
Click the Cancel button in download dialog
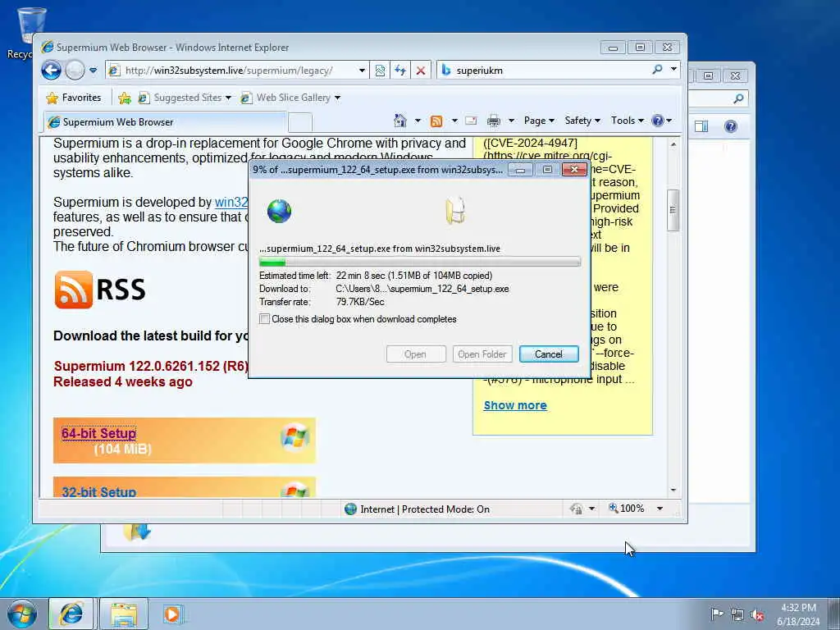click(549, 354)
